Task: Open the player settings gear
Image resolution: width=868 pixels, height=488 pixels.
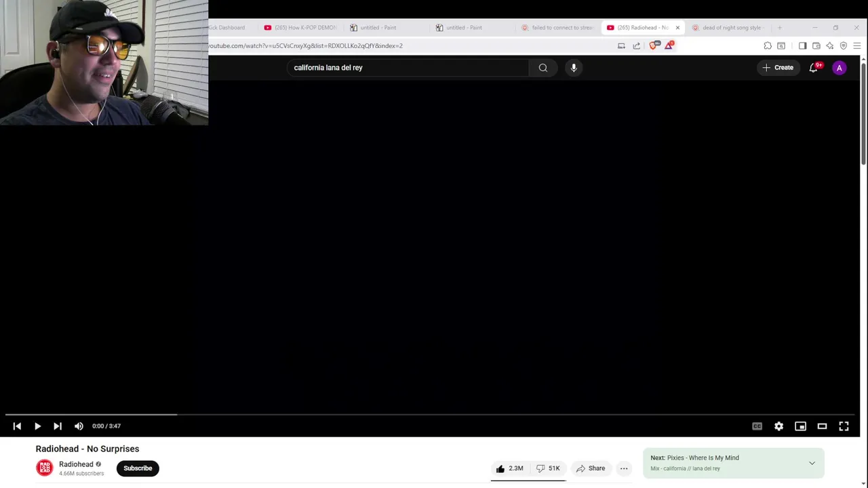Action: point(778,426)
